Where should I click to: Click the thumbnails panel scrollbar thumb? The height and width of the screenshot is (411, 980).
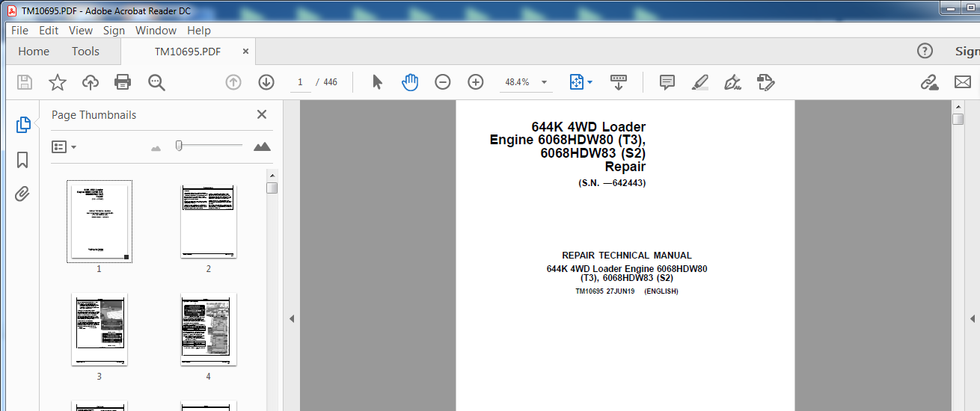pyautogui.click(x=272, y=188)
